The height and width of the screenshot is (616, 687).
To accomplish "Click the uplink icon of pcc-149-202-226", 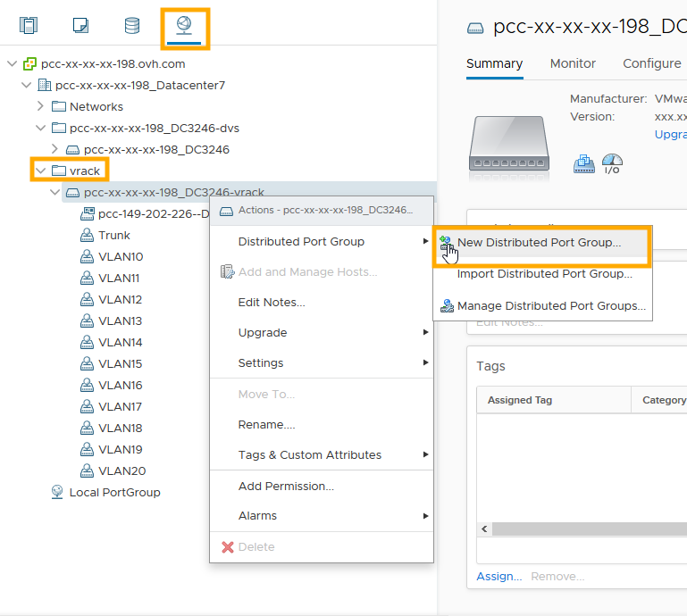I will [x=88, y=213].
